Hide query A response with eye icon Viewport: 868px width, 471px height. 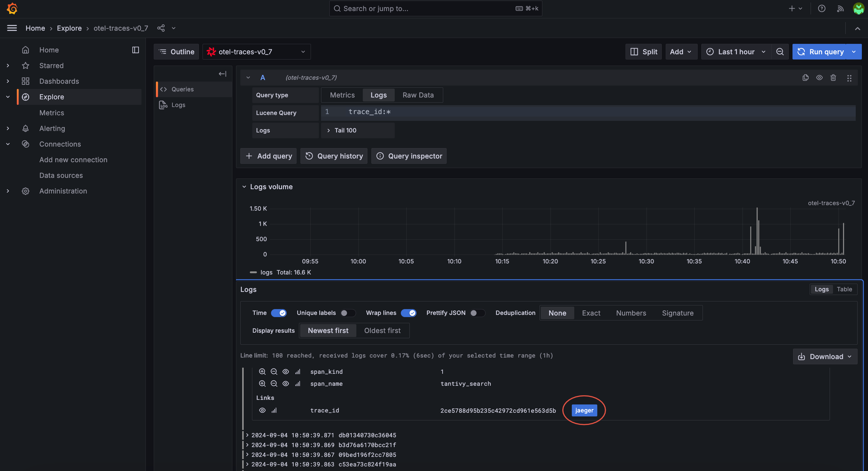820,78
